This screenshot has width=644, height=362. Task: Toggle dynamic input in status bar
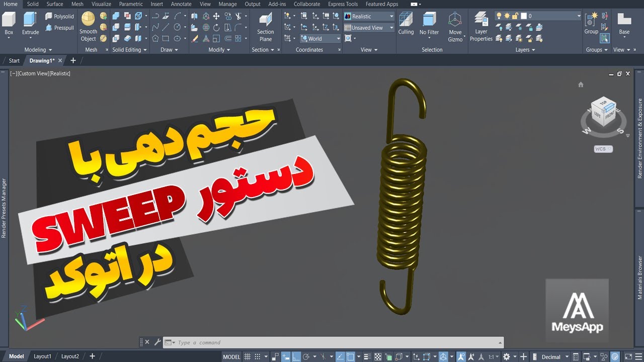286,356
